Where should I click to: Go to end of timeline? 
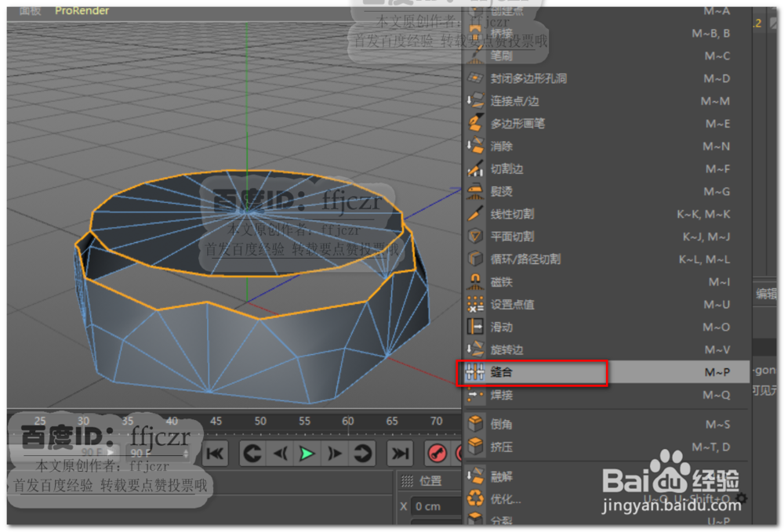point(400,454)
